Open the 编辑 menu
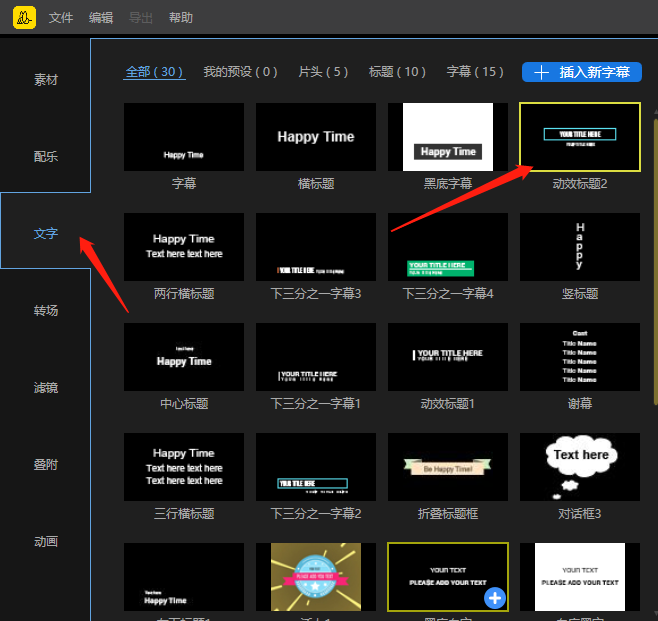This screenshot has width=658, height=621. (x=101, y=18)
